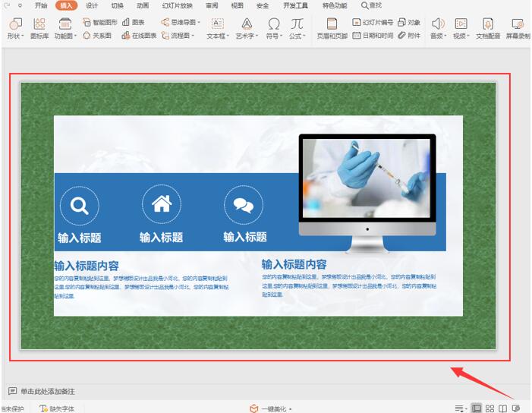Expand the 思维导图 dropdown arrow

click(x=199, y=23)
